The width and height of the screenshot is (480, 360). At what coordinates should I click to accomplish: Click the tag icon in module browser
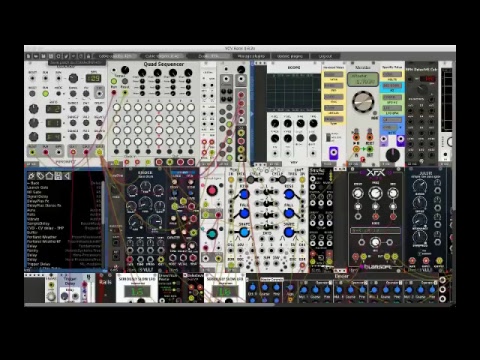pos(40,176)
